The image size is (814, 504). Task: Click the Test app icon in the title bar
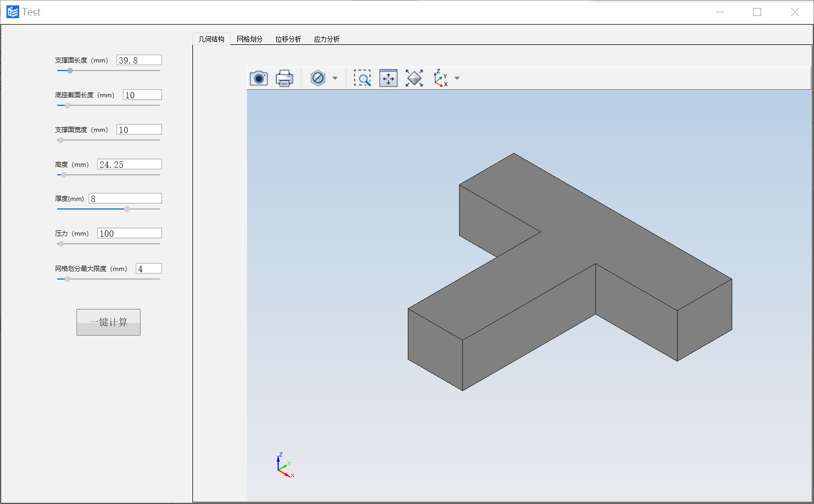(x=13, y=12)
